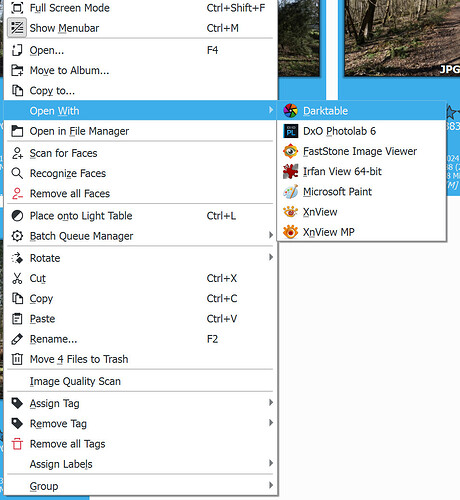The height and width of the screenshot is (500, 460).
Task: Select the forest path JPG thumbnail
Action: click(x=402, y=38)
